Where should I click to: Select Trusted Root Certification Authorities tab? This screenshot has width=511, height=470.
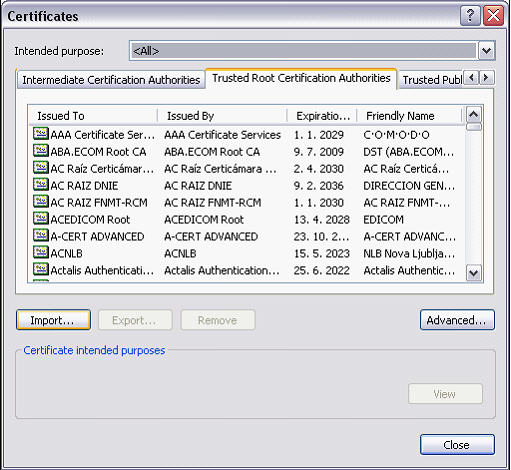pyautogui.click(x=301, y=78)
